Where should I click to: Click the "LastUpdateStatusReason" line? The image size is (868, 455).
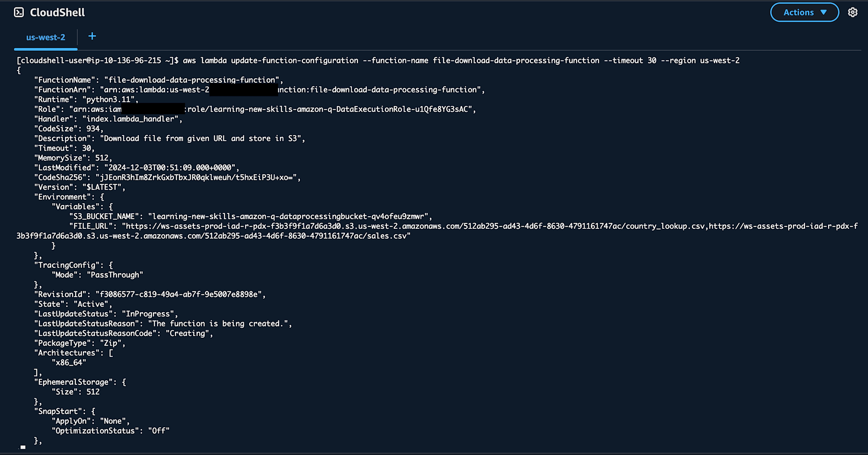coord(163,323)
